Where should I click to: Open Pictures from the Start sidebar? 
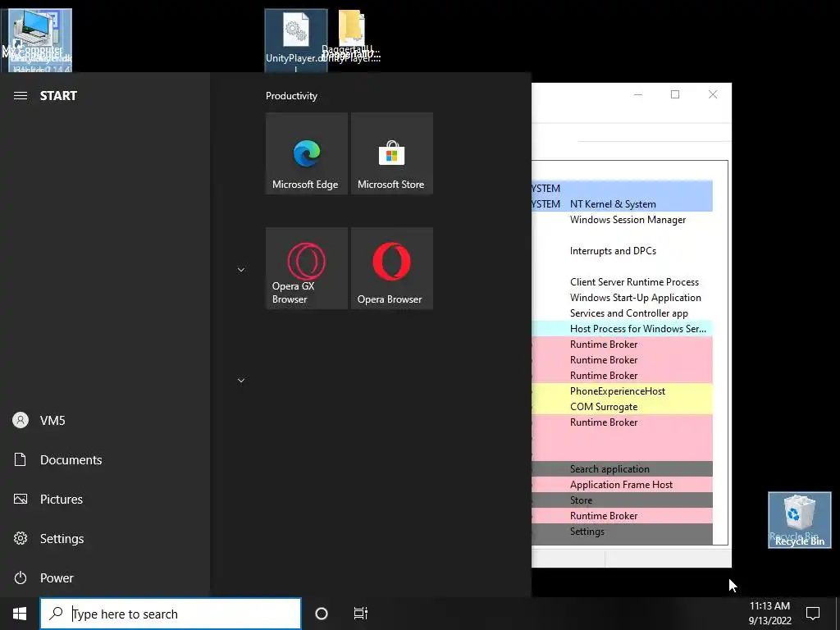(105, 499)
